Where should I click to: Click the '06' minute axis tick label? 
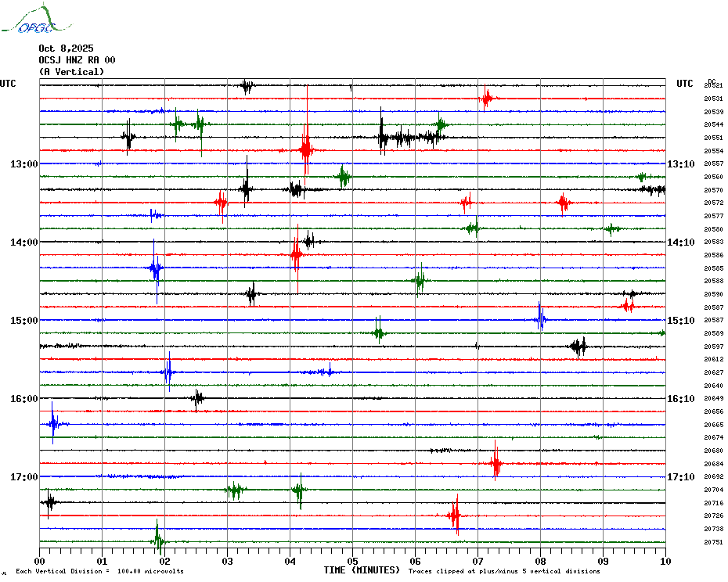pyautogui.click(x=415, y=561)
